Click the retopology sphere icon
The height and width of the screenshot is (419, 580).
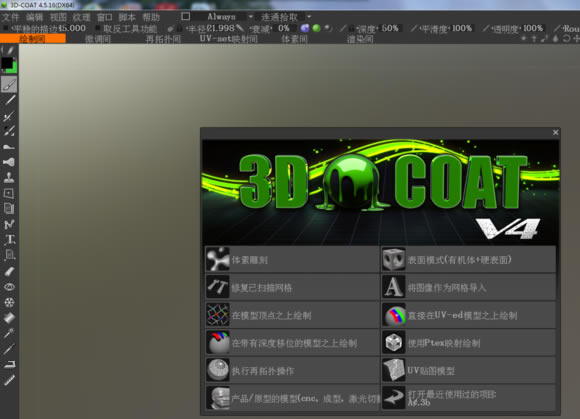[x=218, y=370]
